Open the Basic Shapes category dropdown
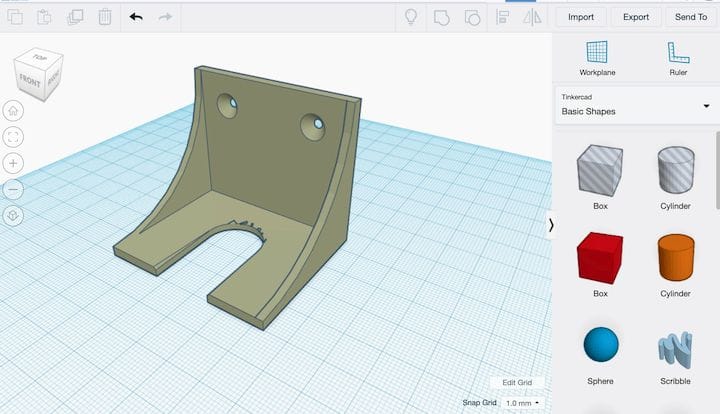The width and height of the screenshot is (720, 414). 635,105
